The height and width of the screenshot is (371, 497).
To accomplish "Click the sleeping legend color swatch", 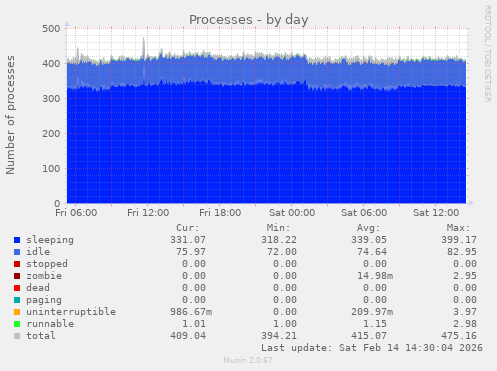I will point(17,240).
